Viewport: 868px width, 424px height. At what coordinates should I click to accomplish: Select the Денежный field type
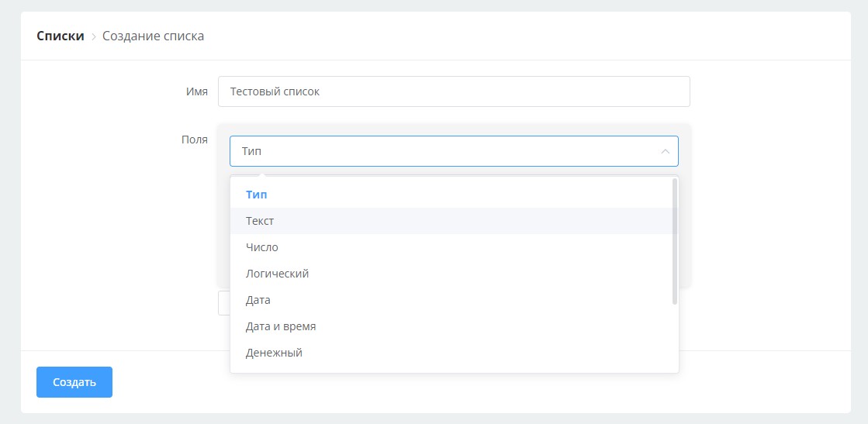click(x=274, y=353)
